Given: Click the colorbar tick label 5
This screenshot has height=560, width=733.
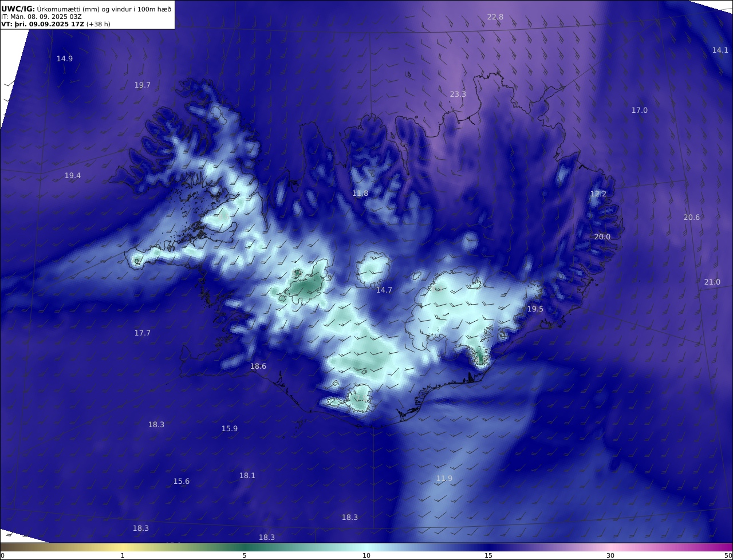Looking at the screenshot, I should [245, 555].
